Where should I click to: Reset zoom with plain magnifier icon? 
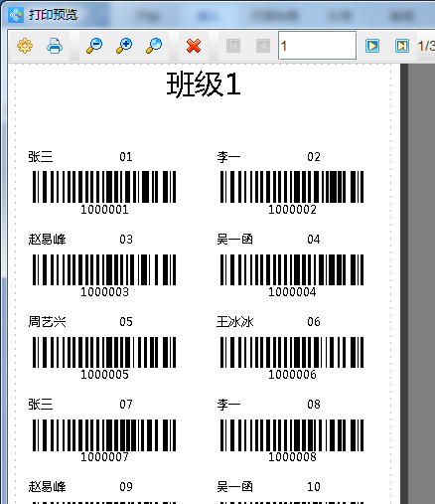pos(154,46)
